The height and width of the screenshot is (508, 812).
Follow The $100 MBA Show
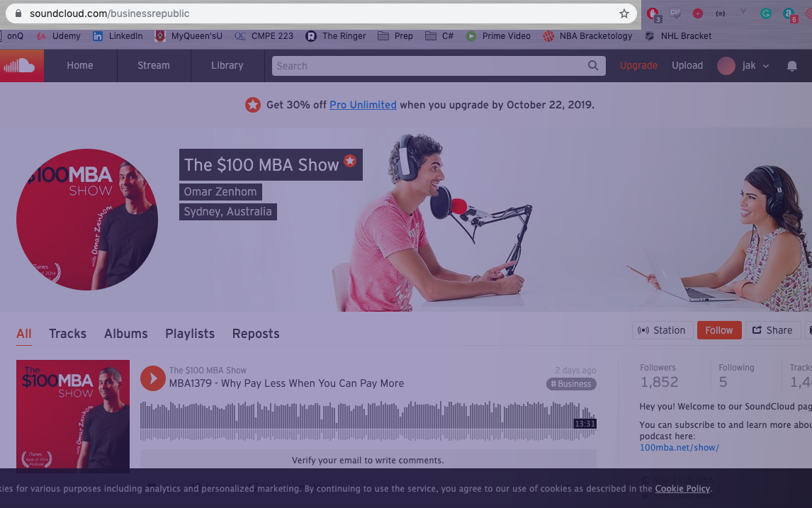pyautogui.click(x=719, y=330)
